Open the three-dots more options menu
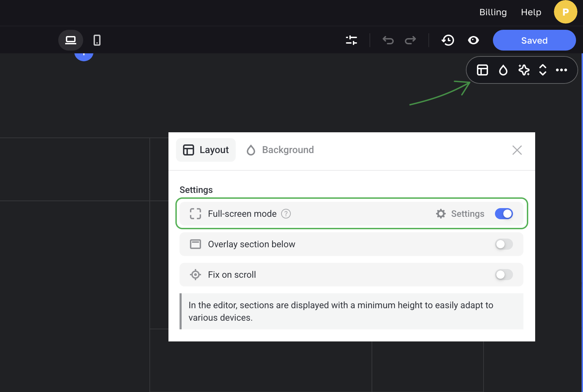The height and width of the screenshot is (392, 583). [x=562, y=70]
